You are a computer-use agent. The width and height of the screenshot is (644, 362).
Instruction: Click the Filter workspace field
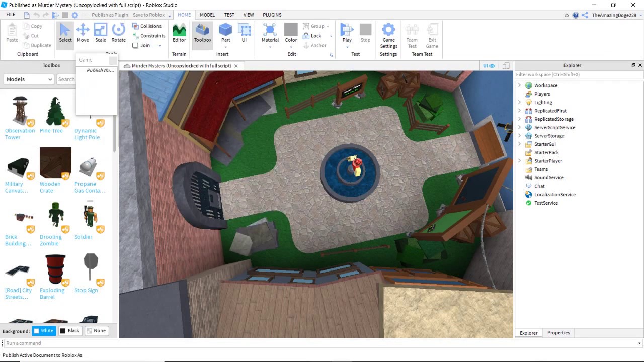tap(578, 74)
